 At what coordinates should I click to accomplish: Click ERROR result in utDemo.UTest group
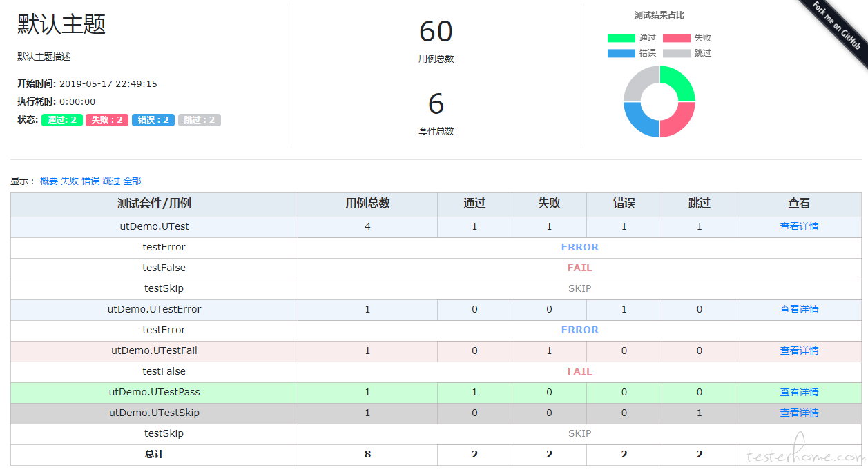(x=579, y=247)
